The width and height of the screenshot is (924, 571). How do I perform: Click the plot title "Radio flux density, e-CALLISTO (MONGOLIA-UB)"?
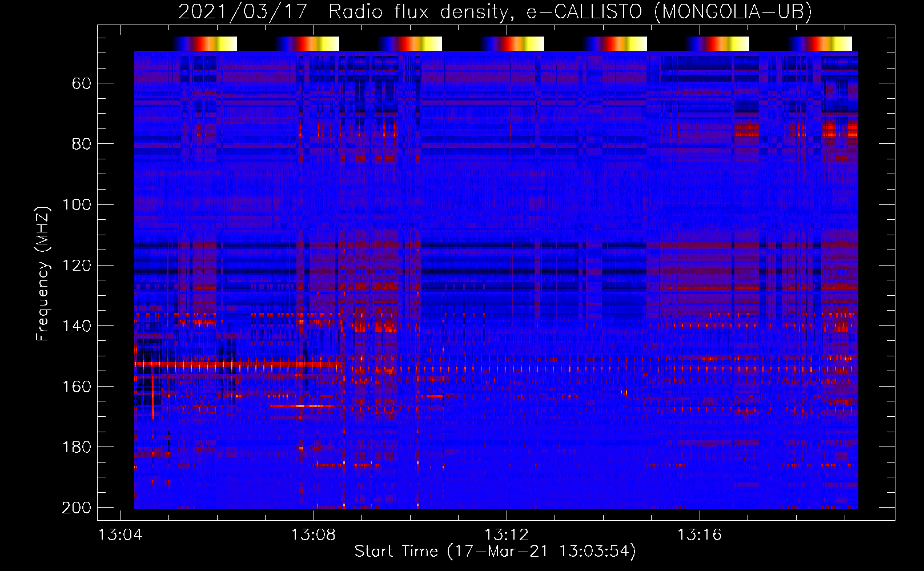click(570, 12)
